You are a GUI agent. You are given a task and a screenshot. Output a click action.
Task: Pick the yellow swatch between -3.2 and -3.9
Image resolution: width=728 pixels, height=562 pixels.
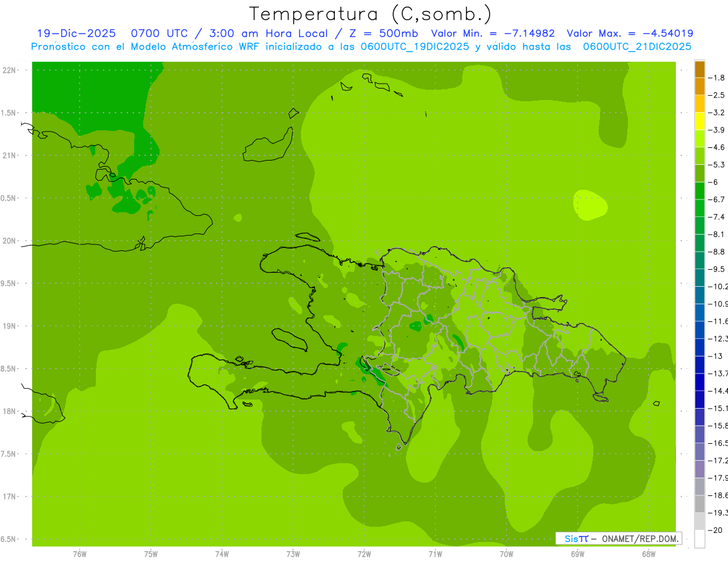coord(699,121)
